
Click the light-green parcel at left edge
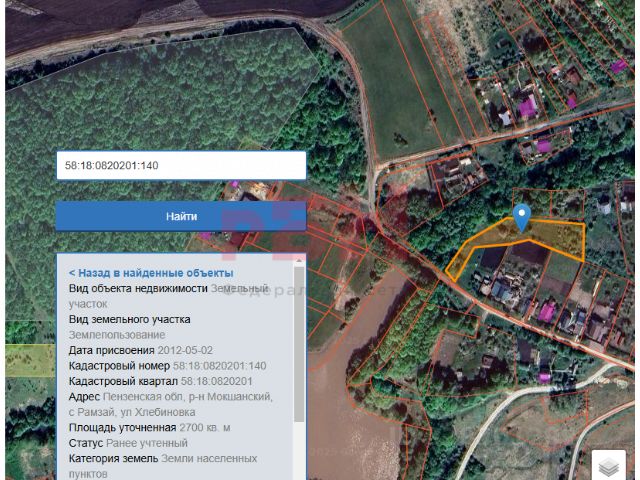pos(30,360)
